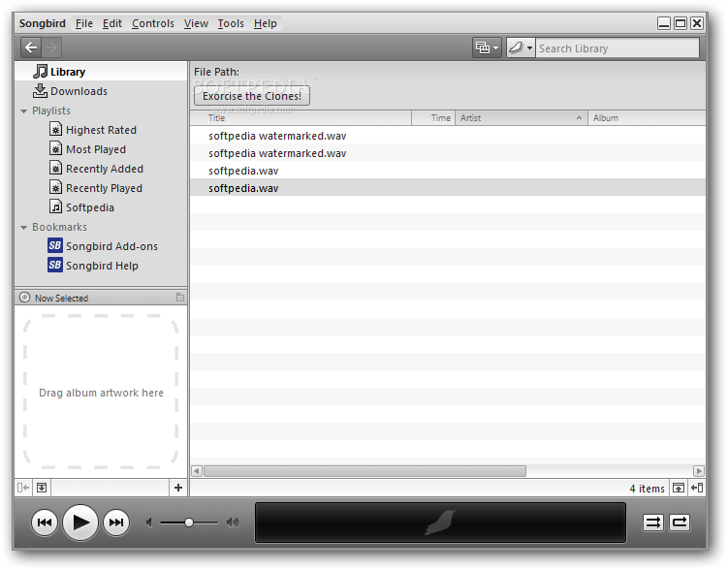Select the highlighted softpedia.wav row

(448, 188)
